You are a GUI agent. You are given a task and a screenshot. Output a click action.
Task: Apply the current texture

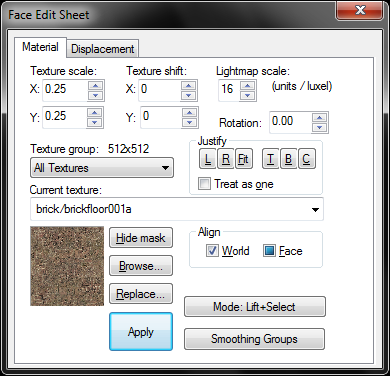click(141, 332)
